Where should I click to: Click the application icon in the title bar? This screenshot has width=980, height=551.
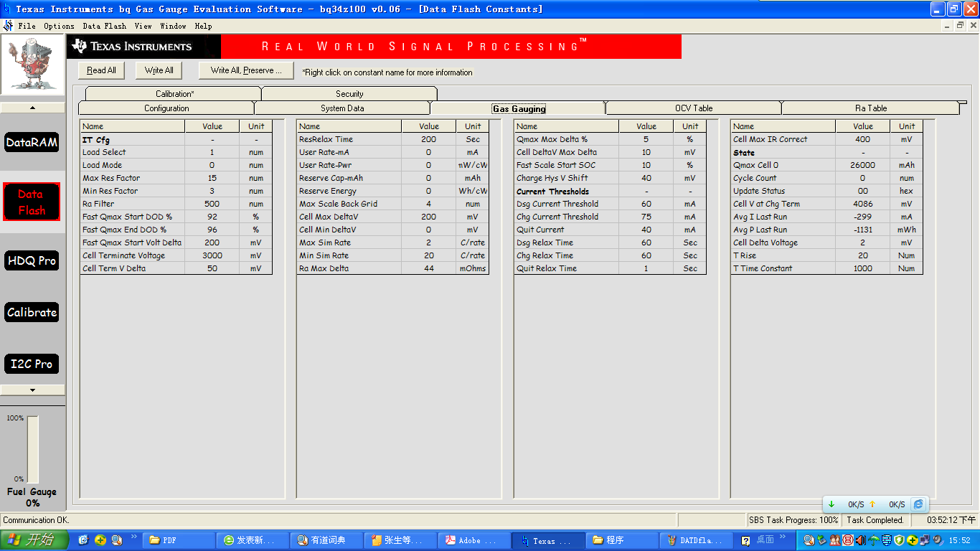point(6,9)
